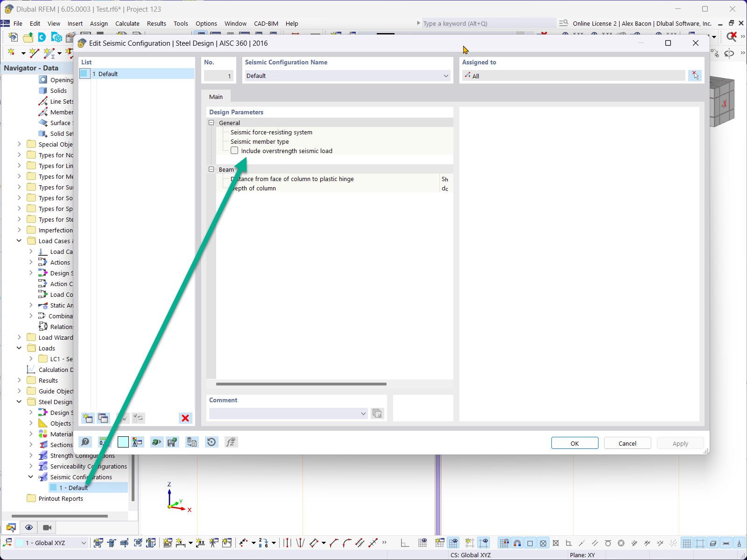Expand the Results tree node
Viewport: 747px width, 560px height.
pyautogui.click(x=19, y=380)
